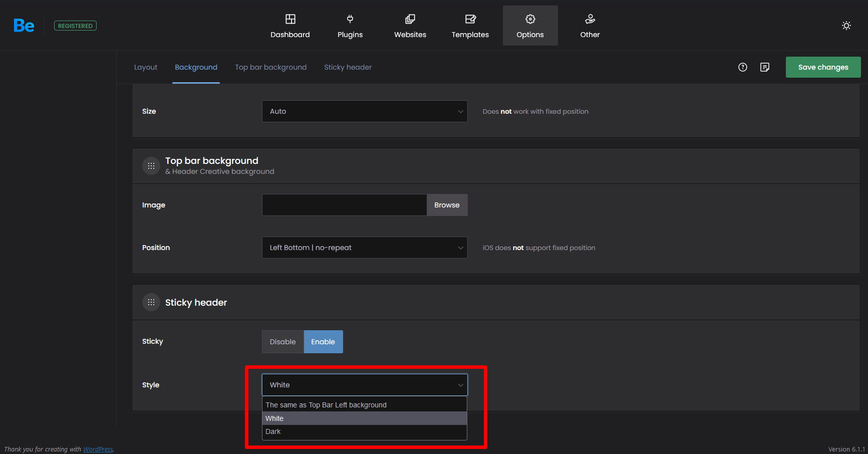This screenshot has width=868, height=454.
Task: Open the notes document icon
Action: (765, 67)
